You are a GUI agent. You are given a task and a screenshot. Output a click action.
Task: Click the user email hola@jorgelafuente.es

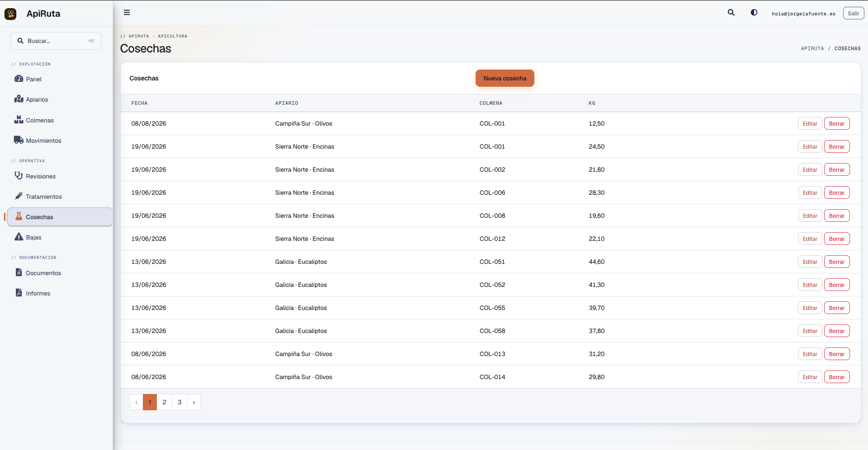pos(803,14)
